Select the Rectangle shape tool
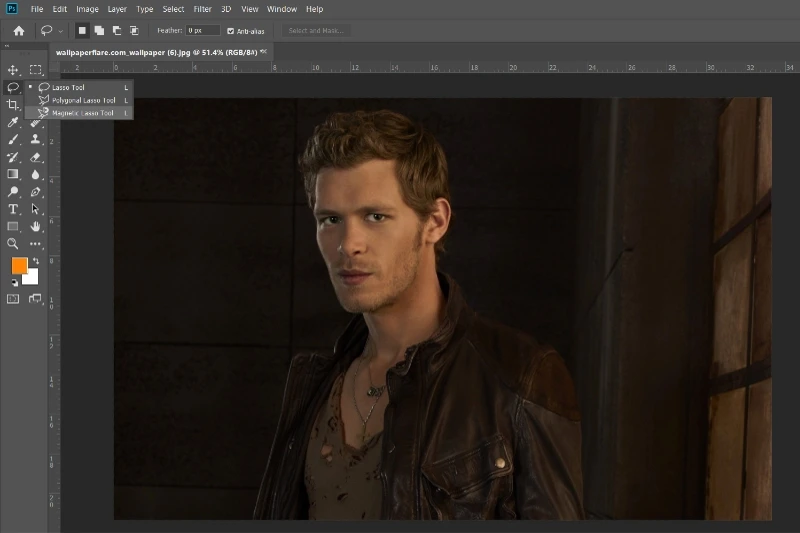 point(13,226)
